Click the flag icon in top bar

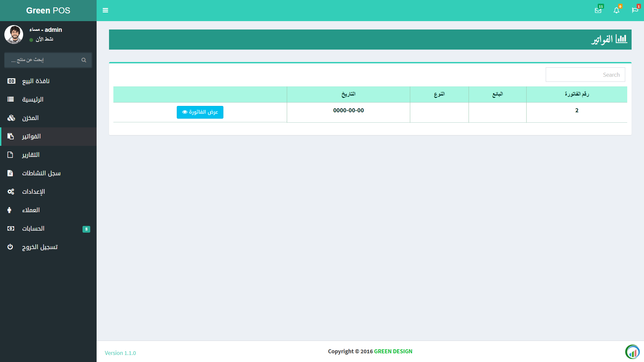click(x=635, y=10)
